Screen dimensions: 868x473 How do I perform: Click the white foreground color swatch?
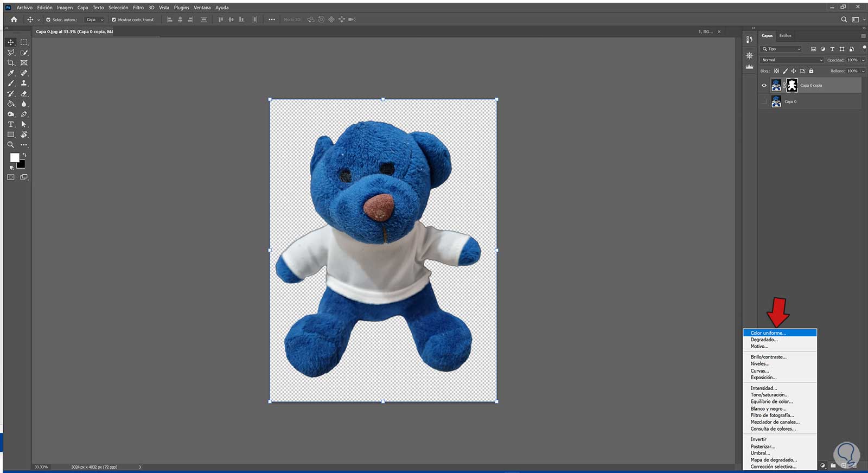pyautogui.click(x=14, y=157)
